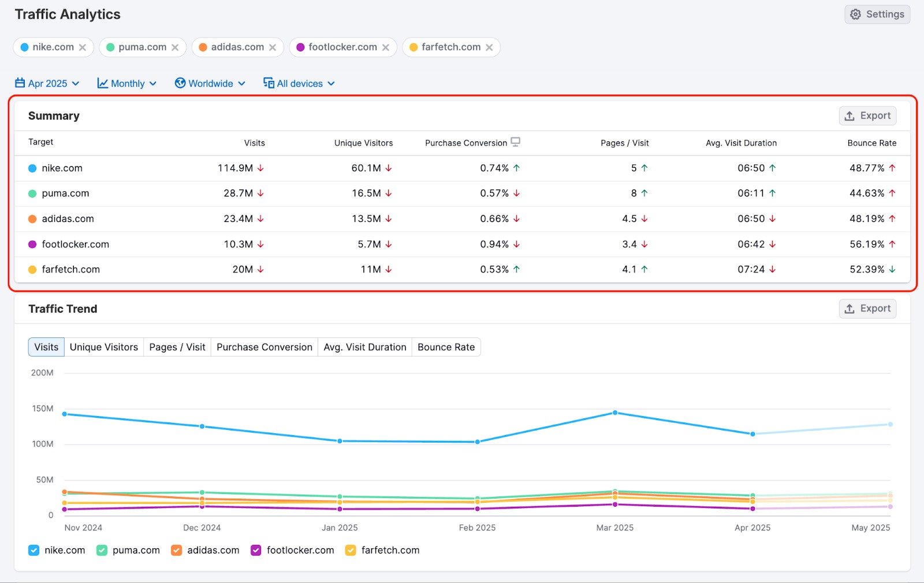Open the Monthly granularity dropdown

click(127, 83)
